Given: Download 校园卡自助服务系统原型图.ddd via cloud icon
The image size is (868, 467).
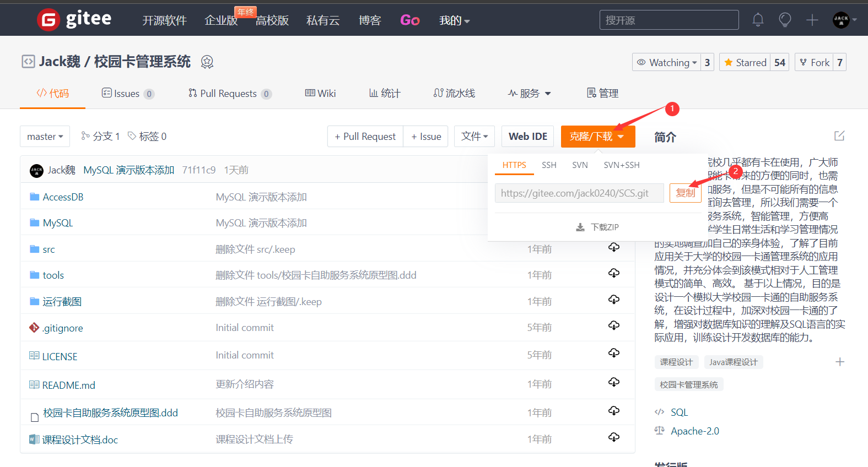Looking at the screenshot, I should pyautogui.click(x=614, y=411).
